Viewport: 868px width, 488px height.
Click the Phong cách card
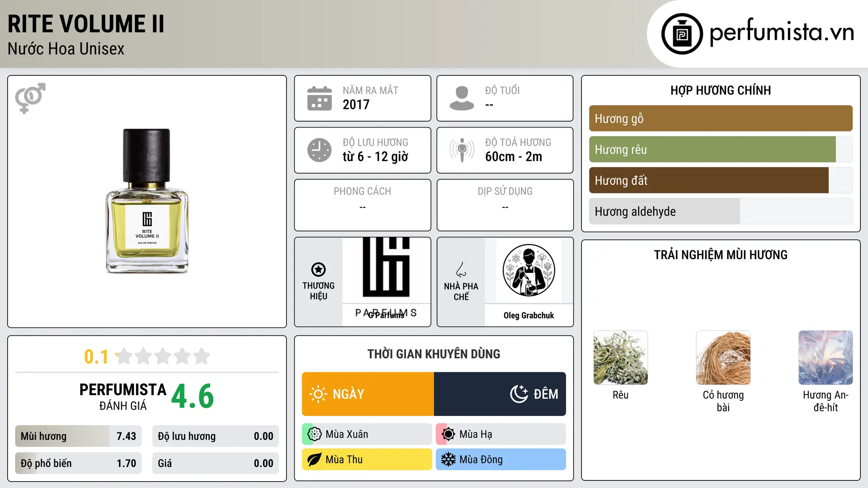[362, 205]
